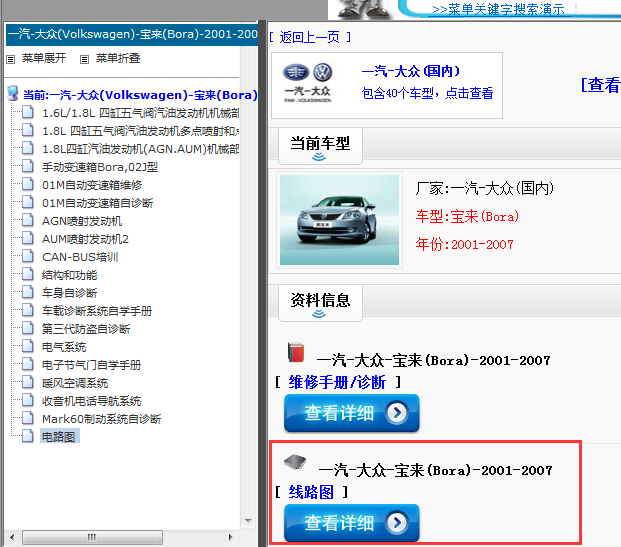Select tree item Mark60制动系统自诊断
This screenshot has width=621, height=547.
click(x=101, y=419)
